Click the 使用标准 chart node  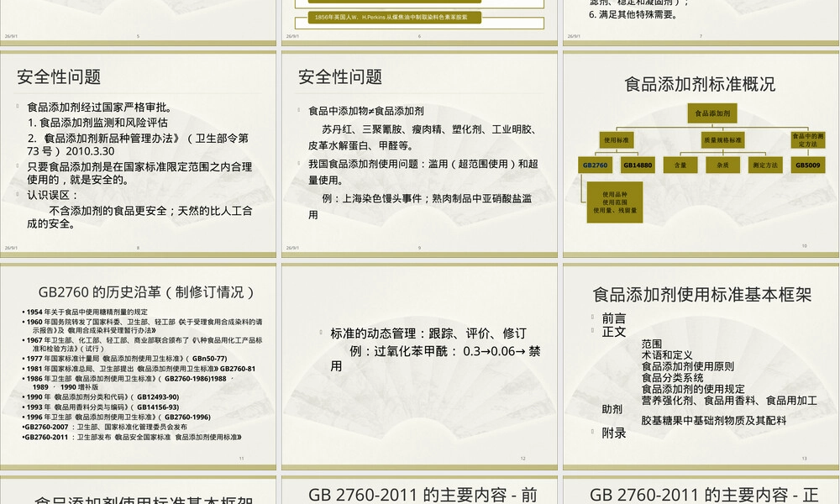click(x=616, y=139)
